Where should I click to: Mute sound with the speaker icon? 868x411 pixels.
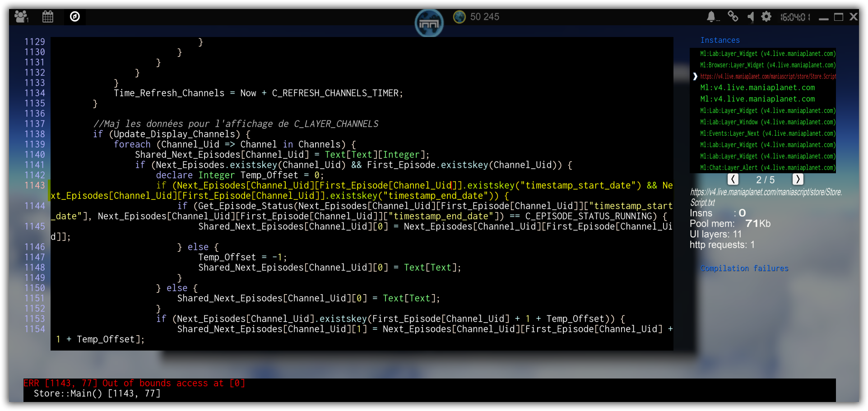click(x=750, y=17)
